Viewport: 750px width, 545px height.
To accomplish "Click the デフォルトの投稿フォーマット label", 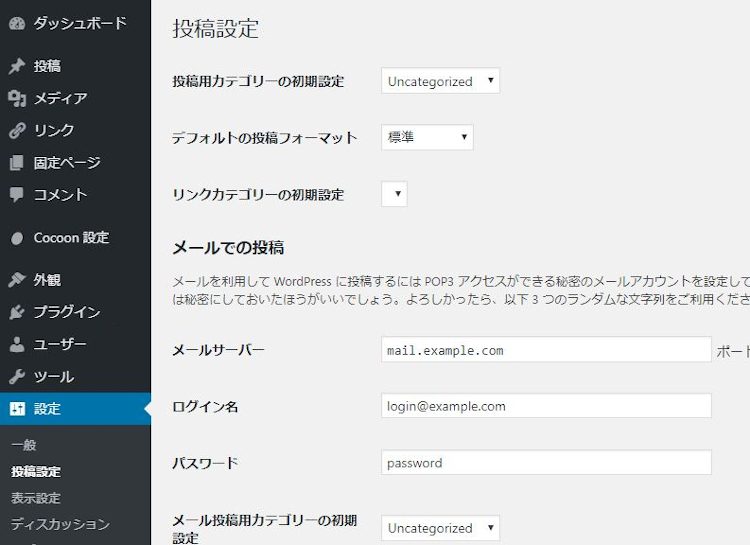I will 265,138.
